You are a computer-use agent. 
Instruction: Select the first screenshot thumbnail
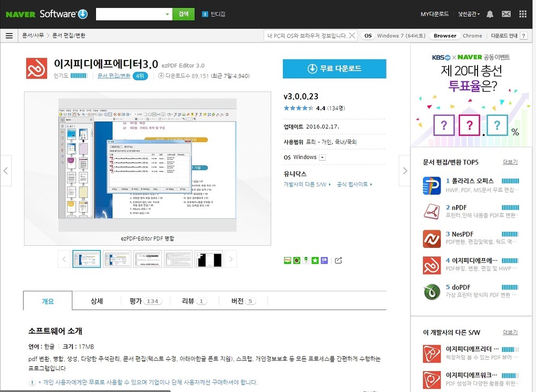(86, 259)
